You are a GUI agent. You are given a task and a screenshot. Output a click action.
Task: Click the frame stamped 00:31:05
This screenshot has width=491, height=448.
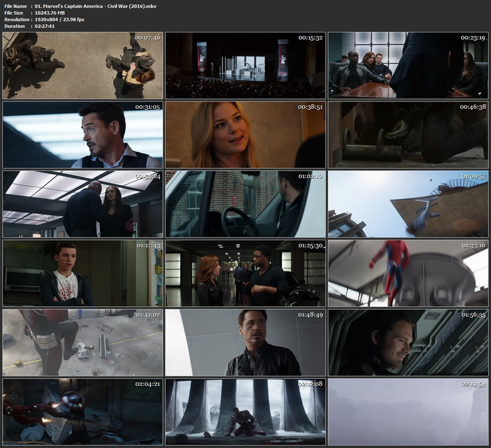(x=82, y=134)
